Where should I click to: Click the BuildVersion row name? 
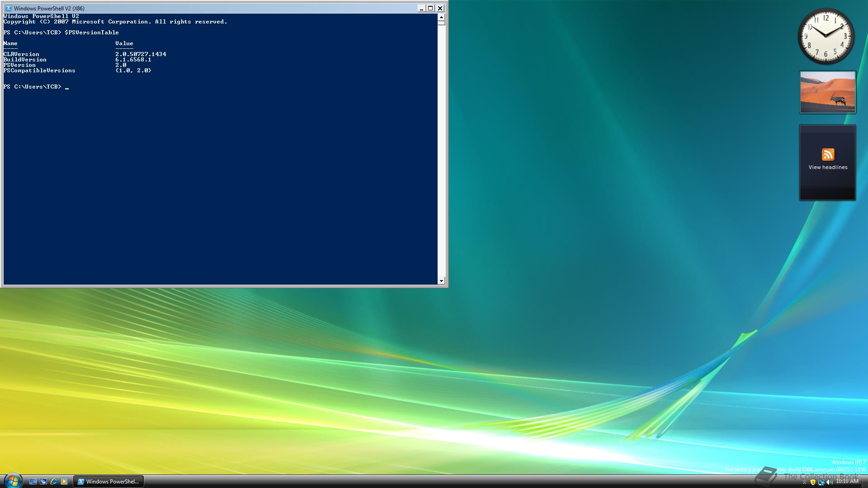(25, 60)
